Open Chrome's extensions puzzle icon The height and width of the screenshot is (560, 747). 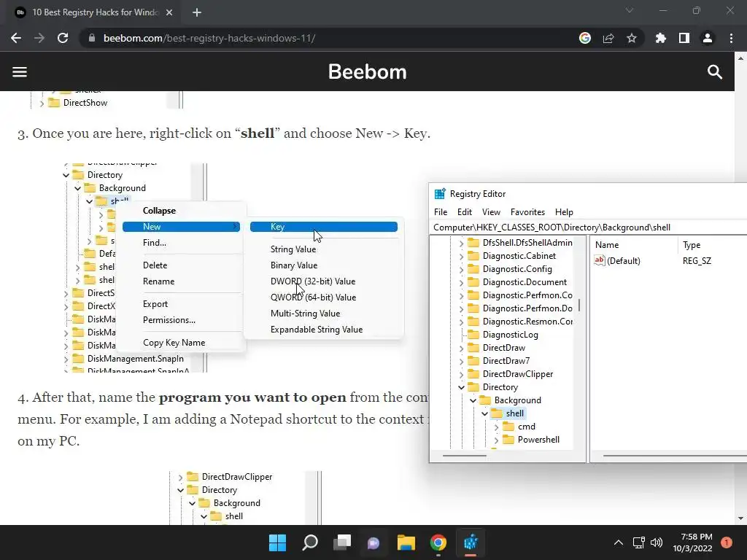[661, 38]
